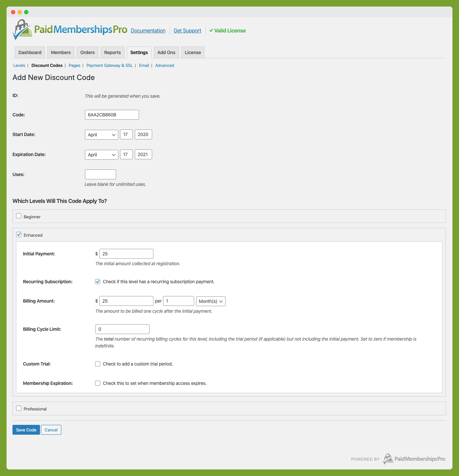Click the "Leave blank for unlimited uses." hint

click(115, 184)
